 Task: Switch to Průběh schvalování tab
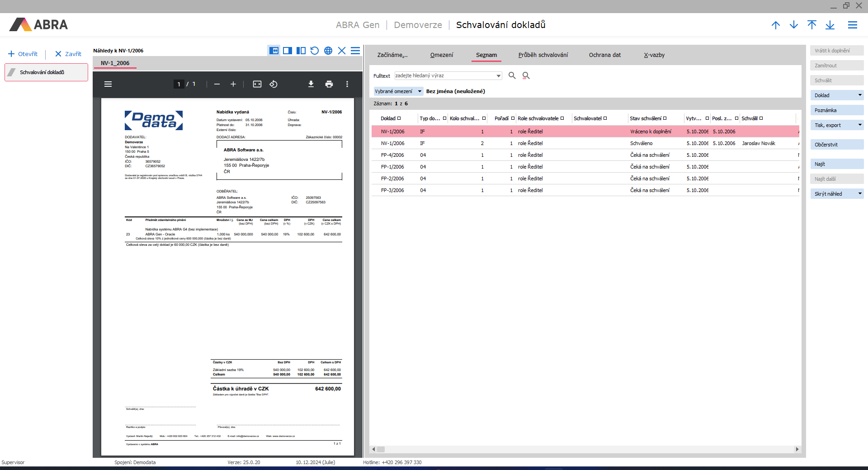[x=543, y=55]
